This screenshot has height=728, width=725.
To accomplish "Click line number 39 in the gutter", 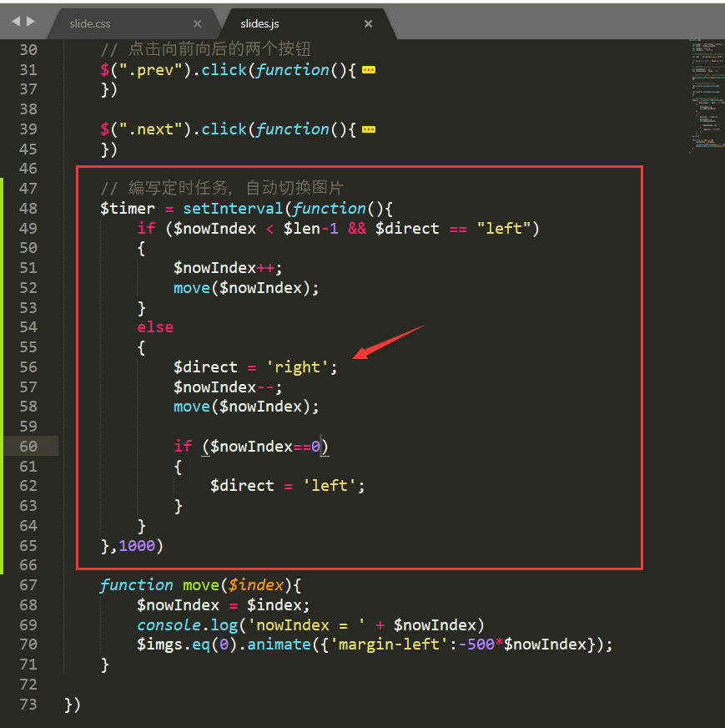I will pyautogui.click(x=28, y=129).
